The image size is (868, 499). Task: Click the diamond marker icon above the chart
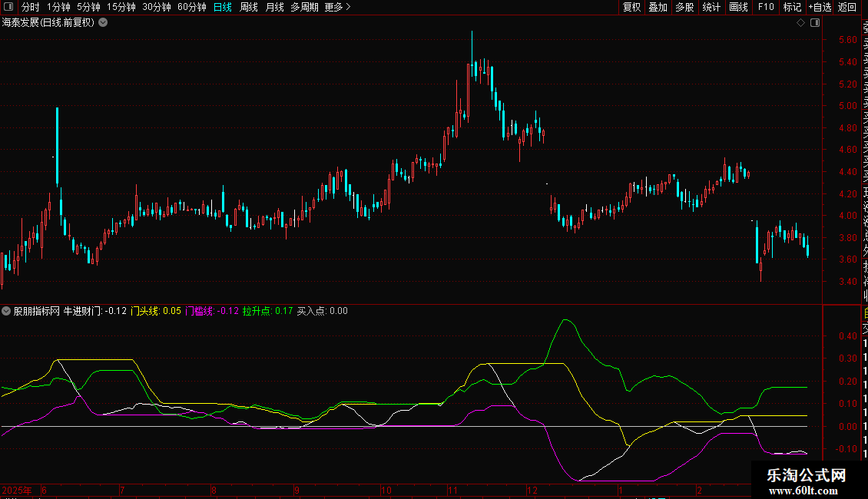click(800, 23)
